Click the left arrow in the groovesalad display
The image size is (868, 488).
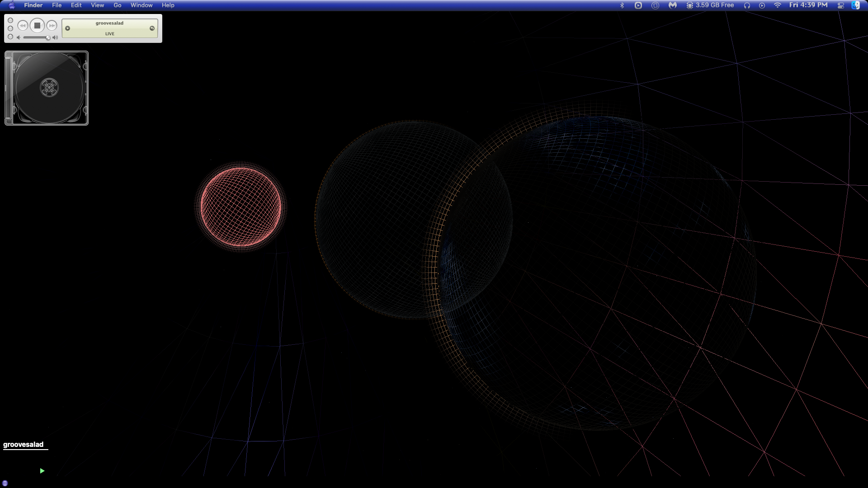coord(68,28)
